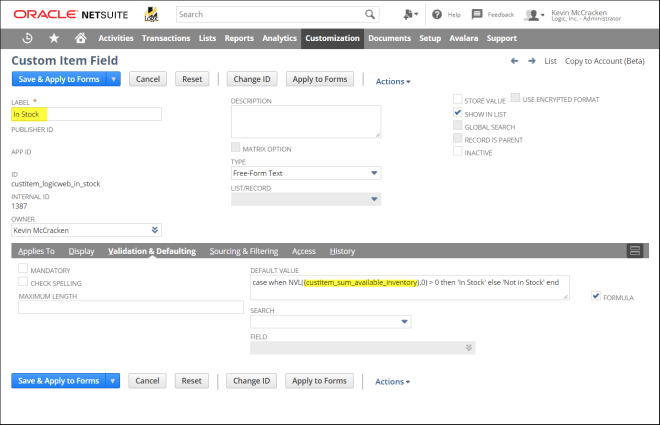Go to next record with right arrow
The width and height of the screenshot is (660, 425).
pyautogui.click(x=532, y=61)
